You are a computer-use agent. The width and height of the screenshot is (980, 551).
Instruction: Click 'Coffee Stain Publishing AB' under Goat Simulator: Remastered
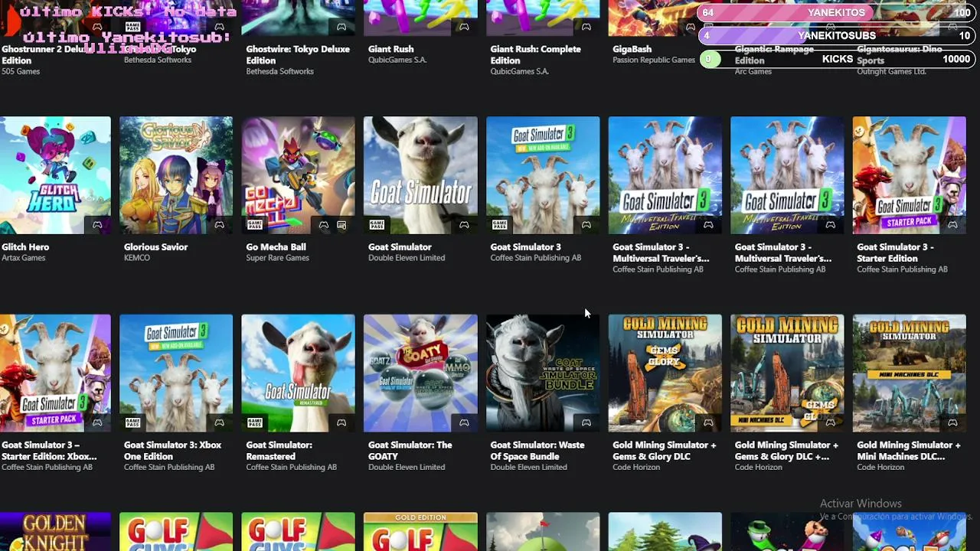pyautogui.click(x=292, y=467)
